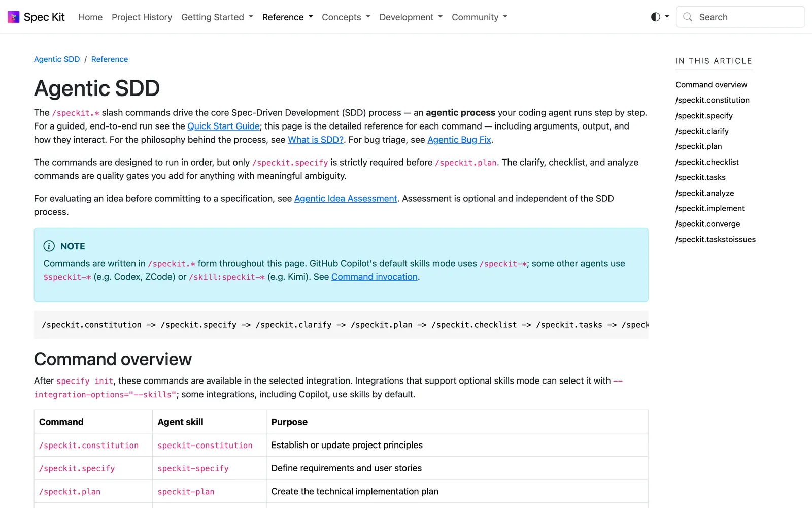This screenshot has height=508, width=812.
Task: Click the info icon in the NOTE box
Action: tap(49, 246)
